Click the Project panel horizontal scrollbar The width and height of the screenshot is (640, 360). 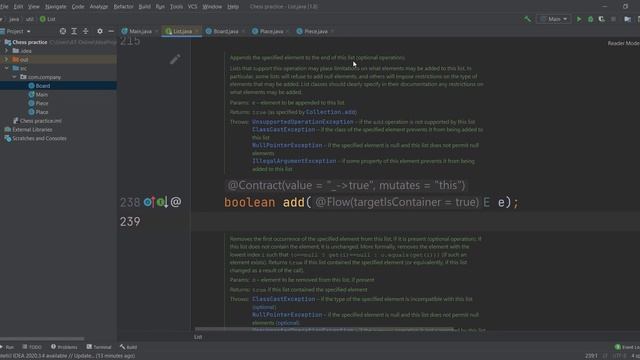point(42,338)
